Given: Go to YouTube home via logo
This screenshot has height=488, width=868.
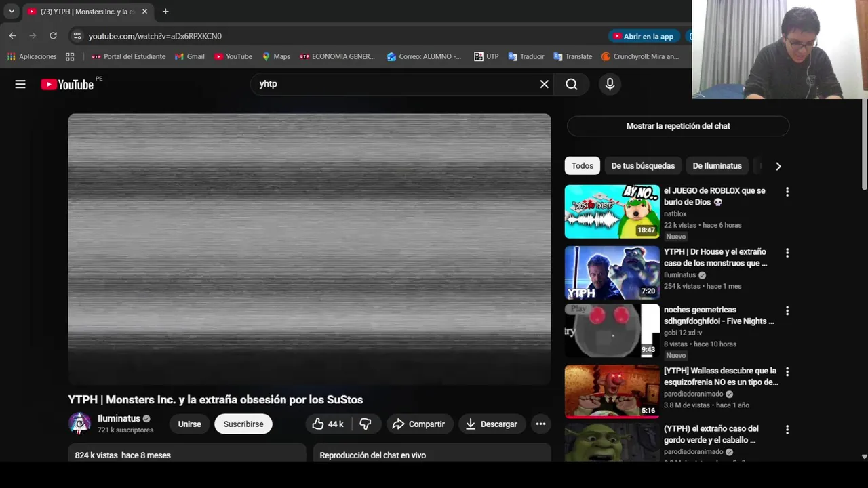Looking at the screenshot, I should pyautogui.click(x=67, y=84).
